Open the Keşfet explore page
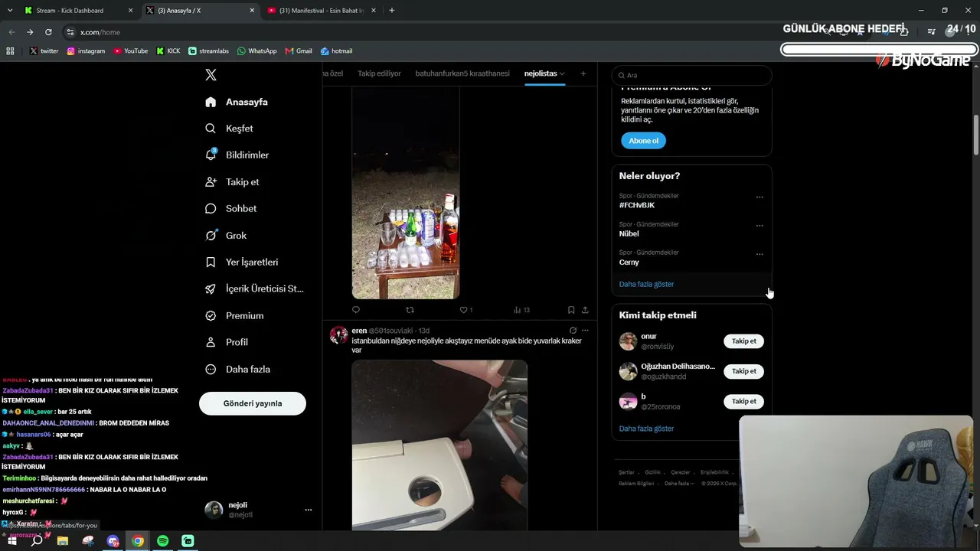This screenshot has height=551, width=980. coord(230,129)
